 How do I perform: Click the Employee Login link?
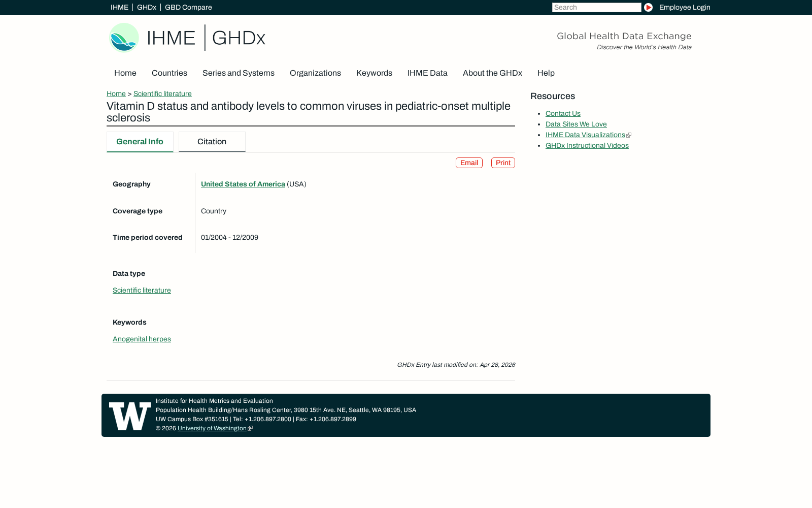(x=685, y=8)
